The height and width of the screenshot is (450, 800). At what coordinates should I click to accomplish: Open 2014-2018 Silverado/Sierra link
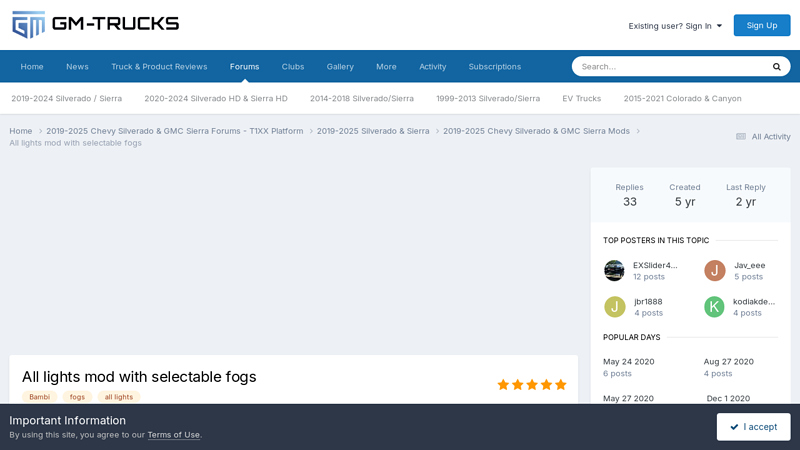coord(362,98)
